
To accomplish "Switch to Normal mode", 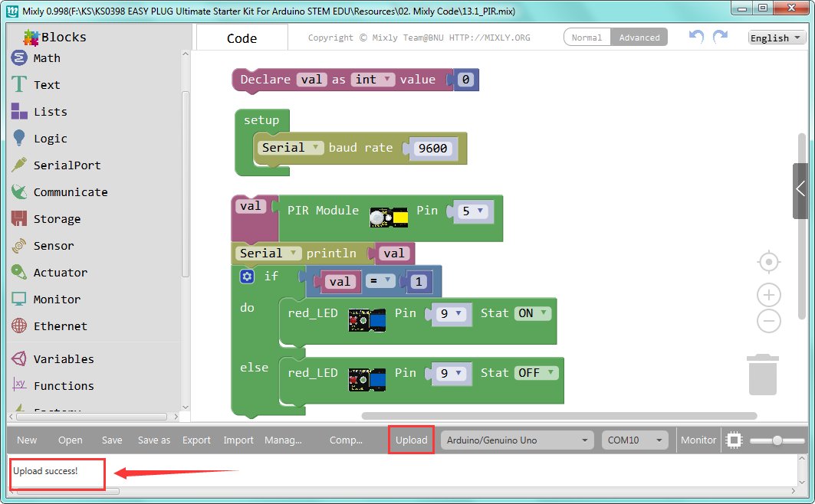I will 587,38.
